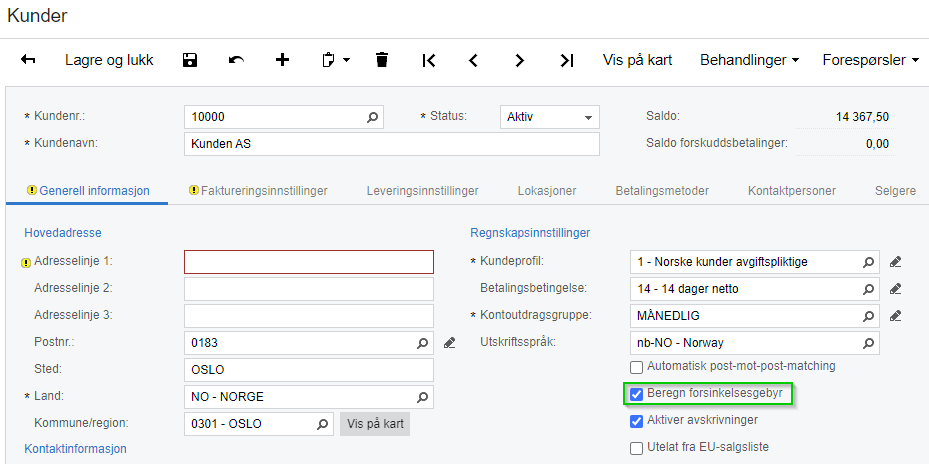Click the undo arrow icon
This screenshot has height=464, width=929.
(236, 60)
